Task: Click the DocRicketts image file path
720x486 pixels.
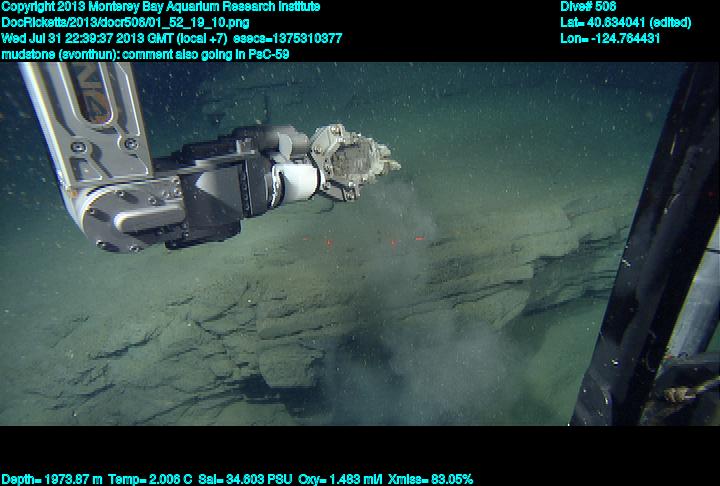Action: [125, 22]
